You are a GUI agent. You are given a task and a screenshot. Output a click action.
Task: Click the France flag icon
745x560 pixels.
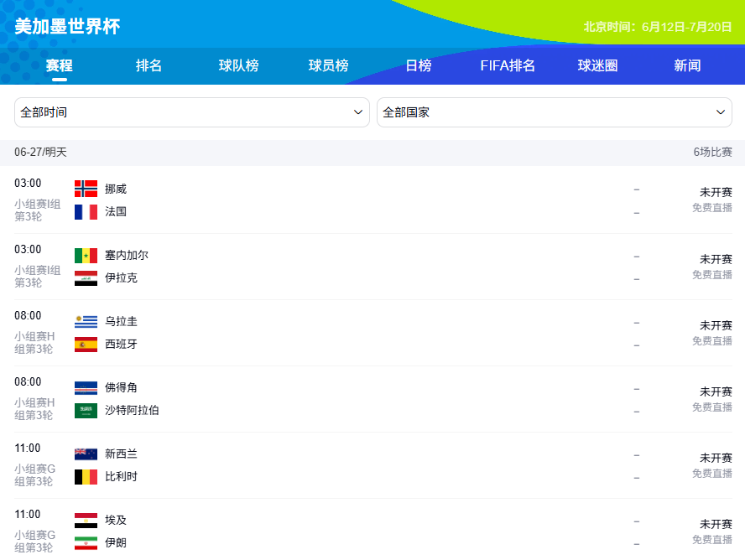[86, 211]
